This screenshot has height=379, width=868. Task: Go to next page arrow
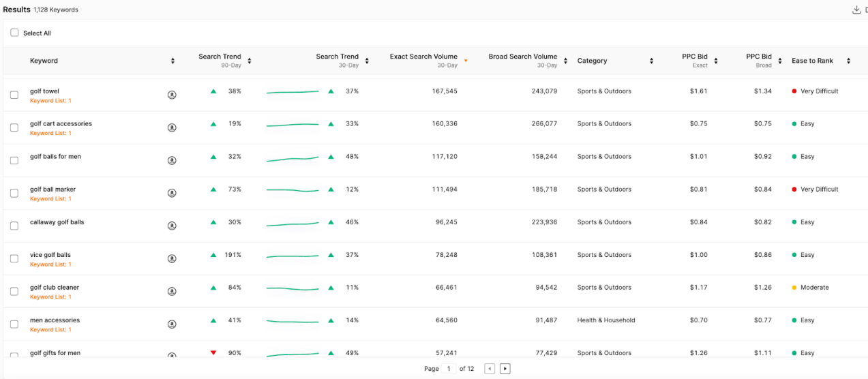tap(505, 369)
